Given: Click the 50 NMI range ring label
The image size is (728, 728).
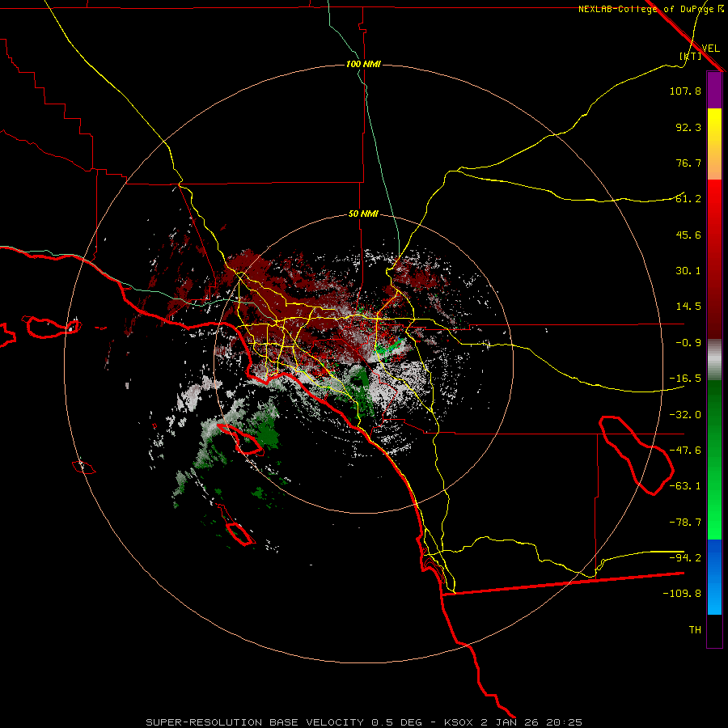Looking at the screenshot, I should pyautogui.click(x=363, y=214).
